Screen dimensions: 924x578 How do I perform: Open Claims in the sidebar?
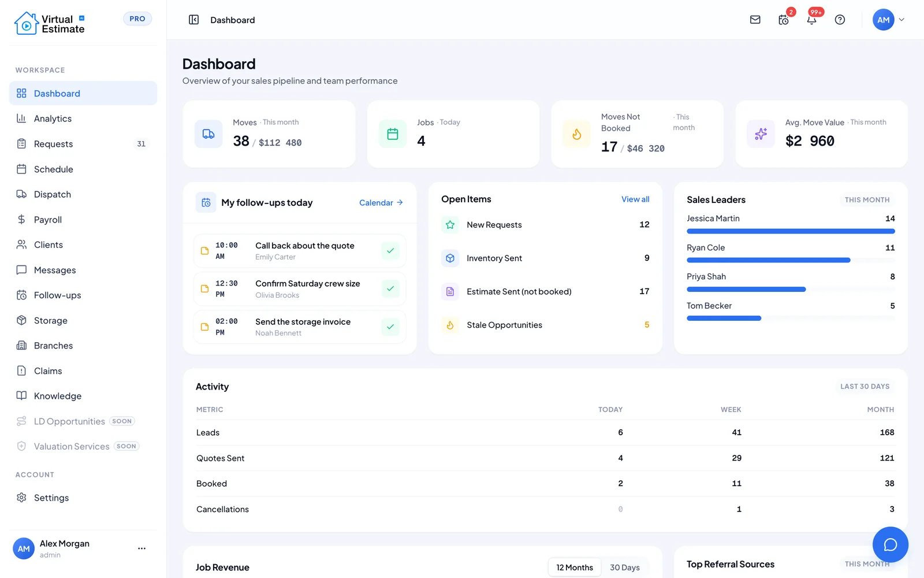[83, 371]
